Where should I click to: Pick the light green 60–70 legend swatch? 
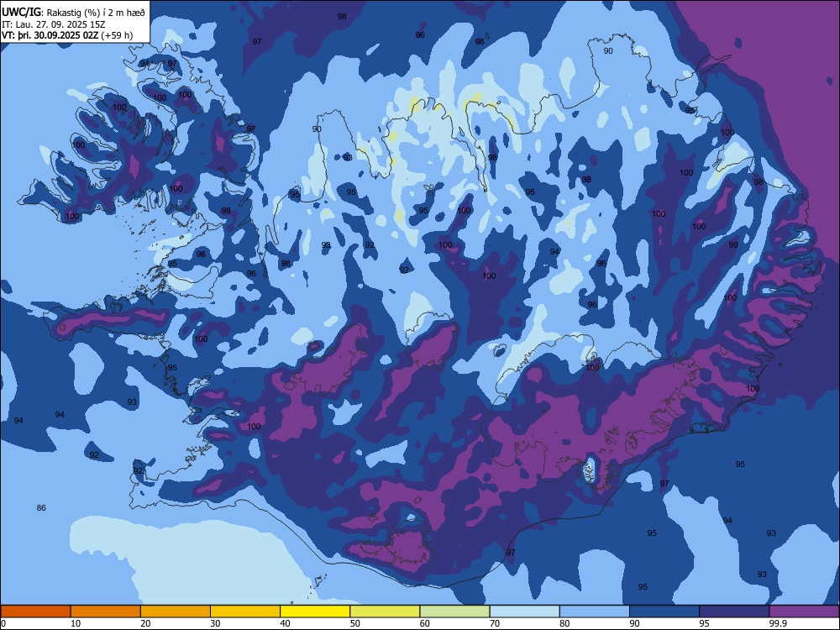tap(454, 612)
